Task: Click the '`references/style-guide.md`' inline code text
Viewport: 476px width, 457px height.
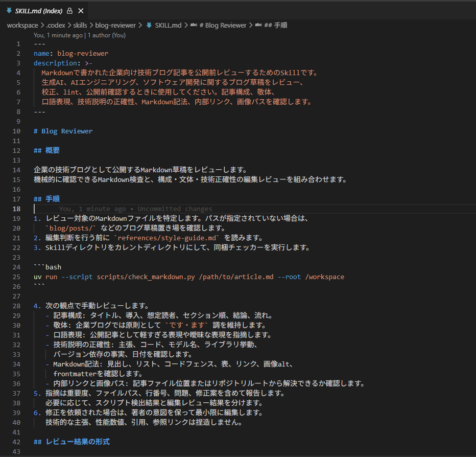Action: point(166,238)
